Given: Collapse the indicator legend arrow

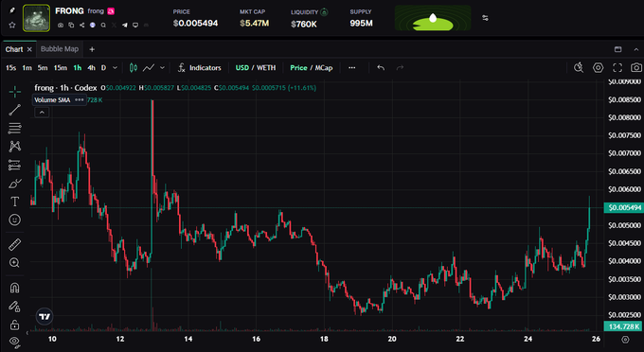Looking at the screenshot, I should 42,112.
